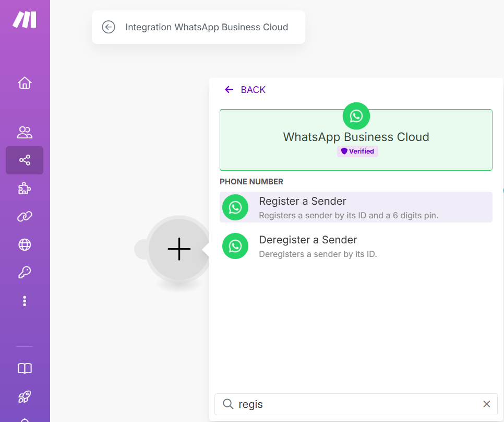The width and height of the screenshot is (504, 422).
Task: Select the Deregister a Sender module
Action: click(356, 246)
